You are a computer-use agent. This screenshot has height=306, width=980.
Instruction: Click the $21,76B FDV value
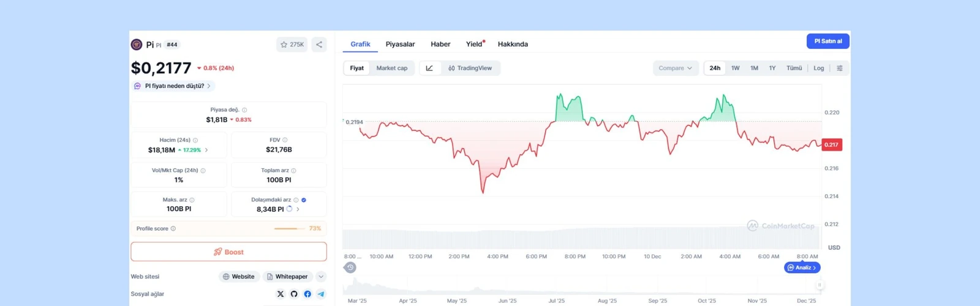[279, 150]
